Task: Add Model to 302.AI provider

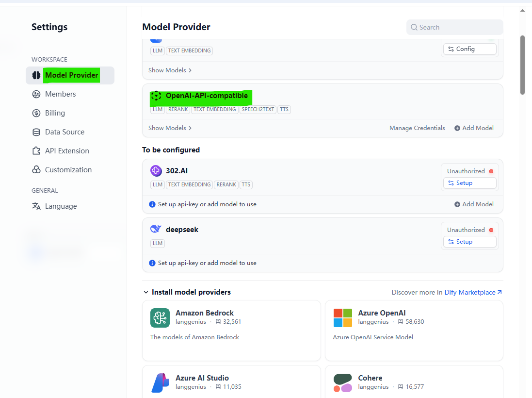Action: pyautogui.click(x=474, y=204)
